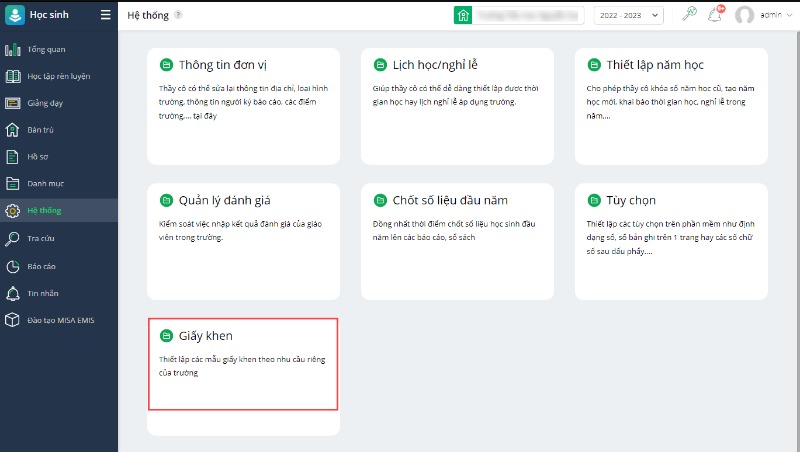Open the Báo cáo pie chart icon
The width and height of the screenshot is (800, 452).
(12, 266)
